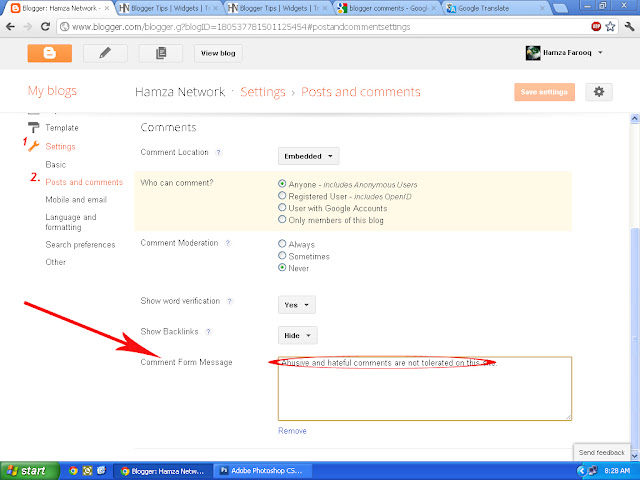
Task: Reload the page with the refresh icon
Action: click(x=45, y=27)
